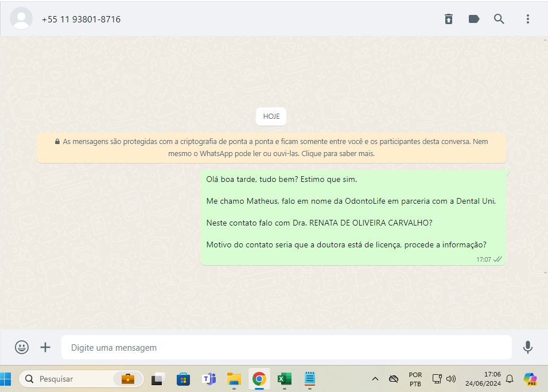Click the briefcase icon in search box
Screen dimensions: 548x392
pos(128,379)
